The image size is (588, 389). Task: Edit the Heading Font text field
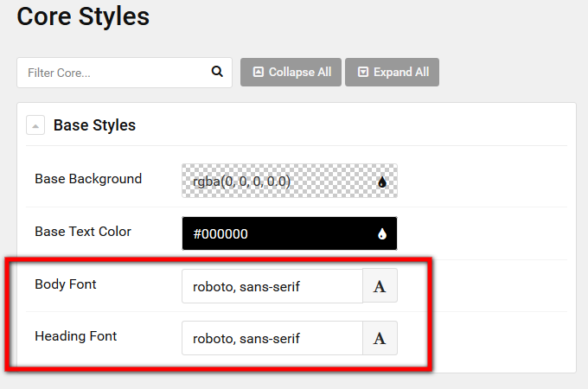[x=272, y=338]
